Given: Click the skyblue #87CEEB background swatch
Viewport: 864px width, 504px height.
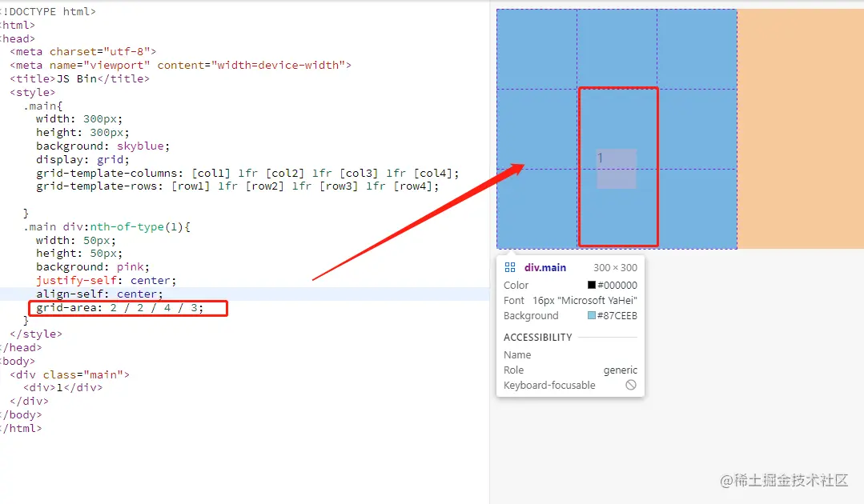Looking at the screenshot, I should (x=591, y=315).
